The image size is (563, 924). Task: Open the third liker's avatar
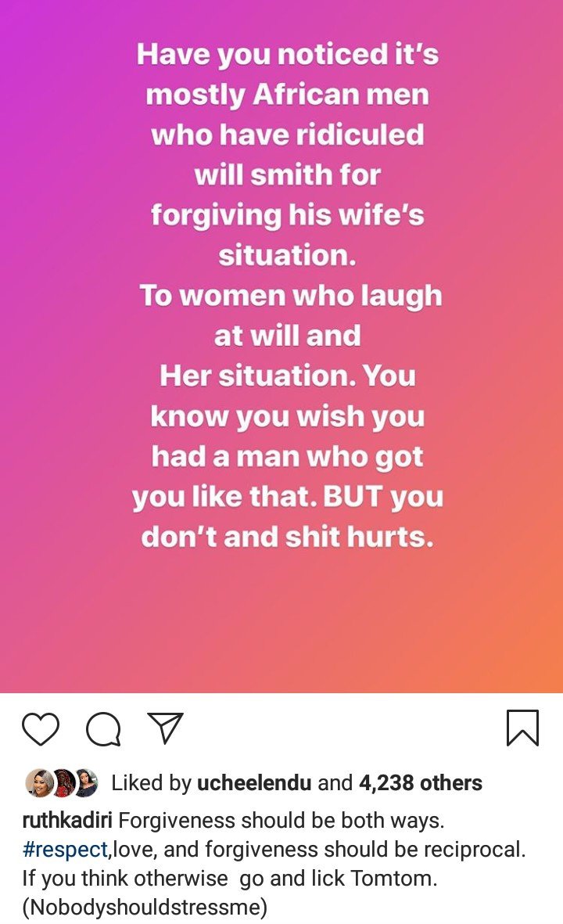(x=86, y=783)
